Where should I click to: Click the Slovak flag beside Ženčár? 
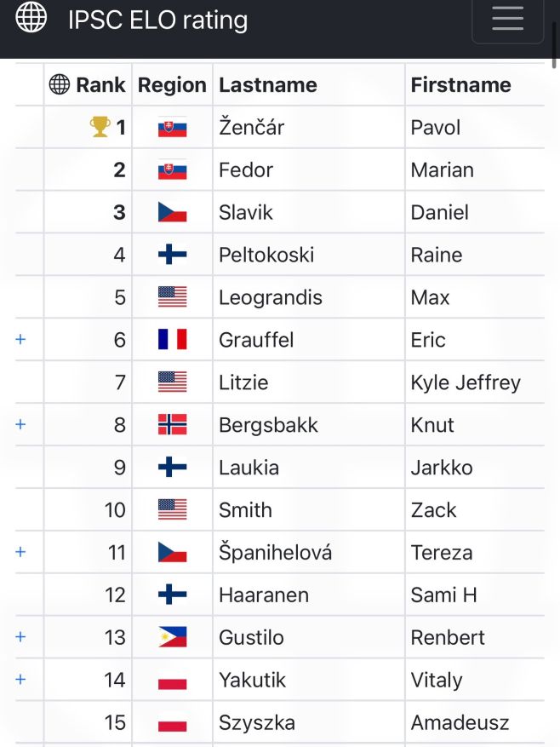(x=172, y=128)
